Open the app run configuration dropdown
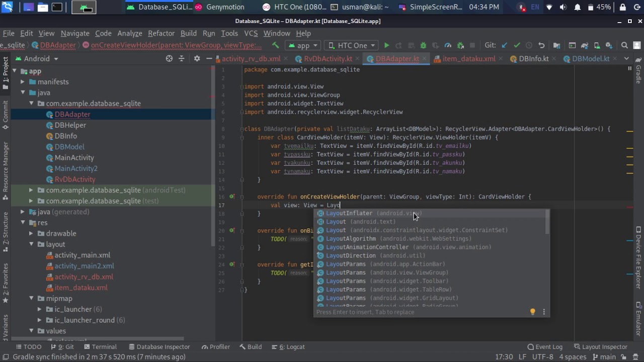This screenshot has height=362, width=644. click(303, 45)
